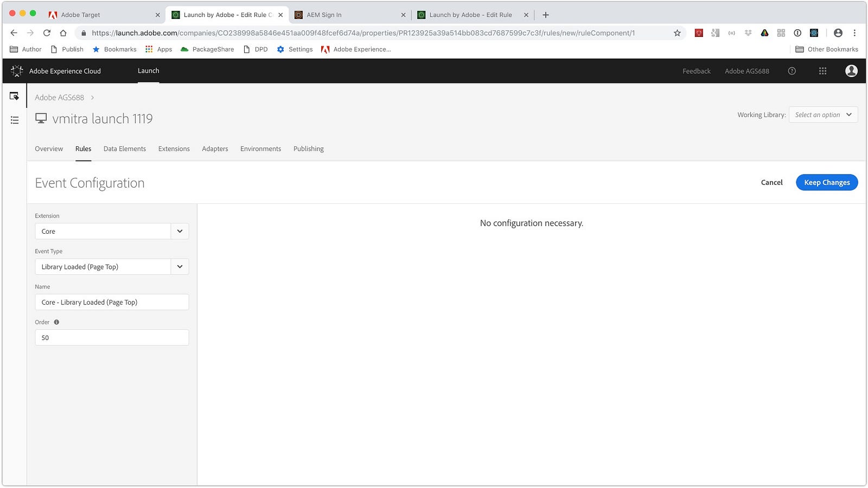Click the list view sidebar icon
868x488 pixels.
[15, 120]
